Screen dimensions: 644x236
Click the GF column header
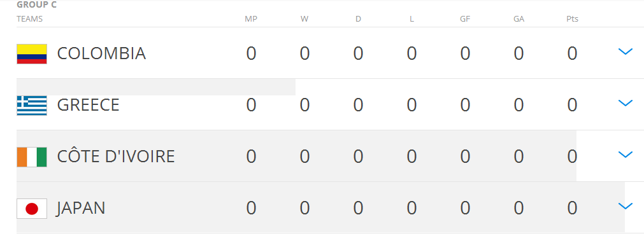point(465,19)
